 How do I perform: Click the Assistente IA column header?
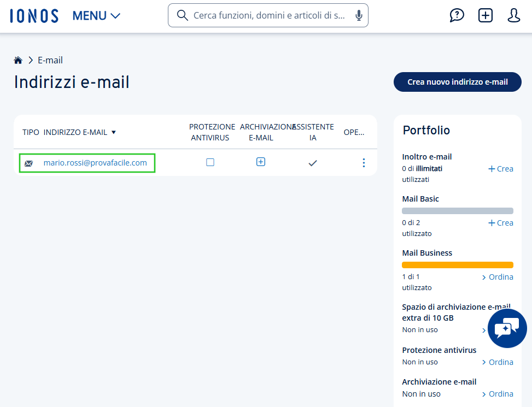point(313,132)
